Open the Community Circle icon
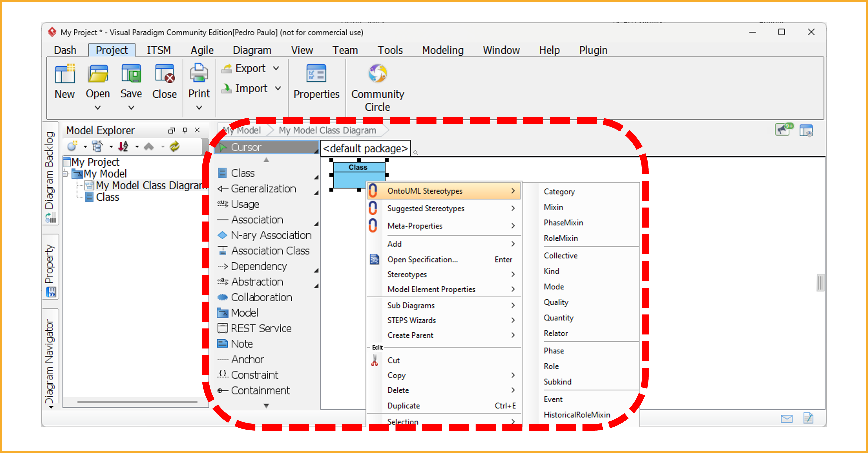868x453 pixels. [x=377, y=73]
